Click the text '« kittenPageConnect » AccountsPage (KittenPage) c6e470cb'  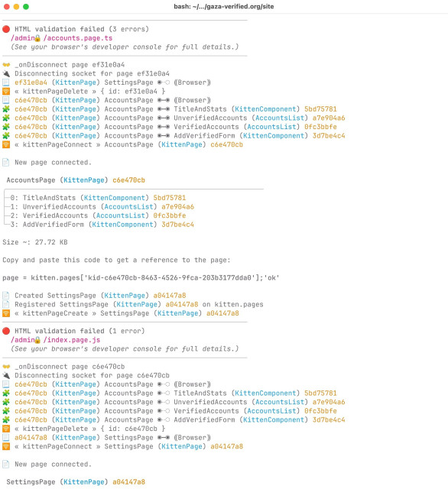tap(128, 144)
